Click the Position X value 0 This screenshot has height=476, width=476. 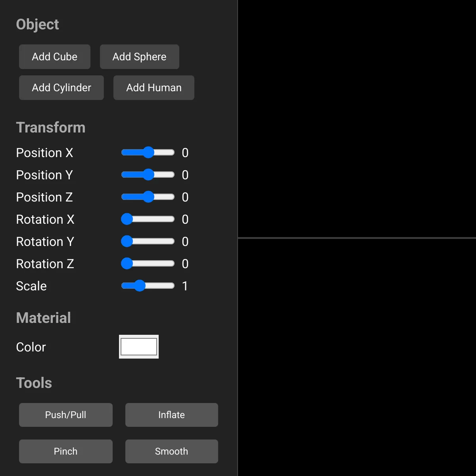tap(185, 153)
